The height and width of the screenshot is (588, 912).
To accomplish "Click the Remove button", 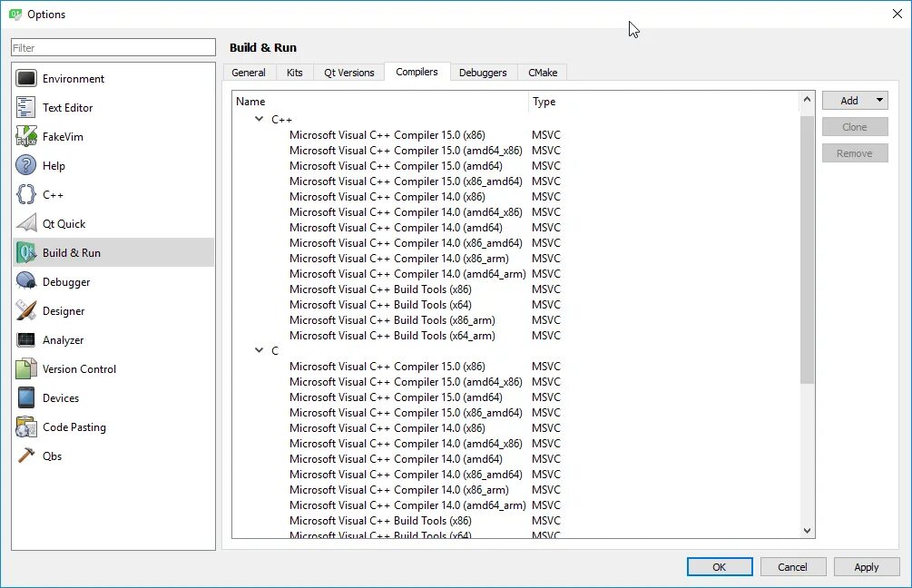I will (x=855, y=153).
